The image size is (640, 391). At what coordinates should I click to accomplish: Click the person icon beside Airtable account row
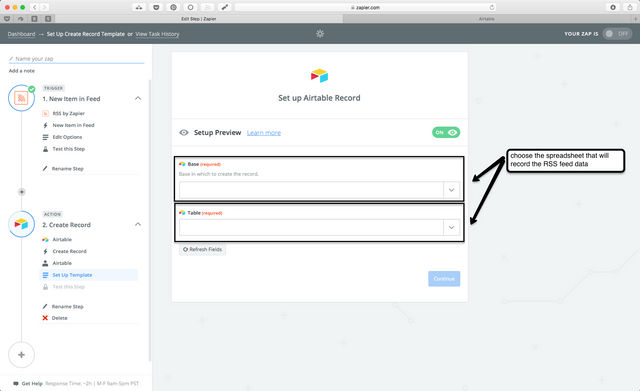45,263
